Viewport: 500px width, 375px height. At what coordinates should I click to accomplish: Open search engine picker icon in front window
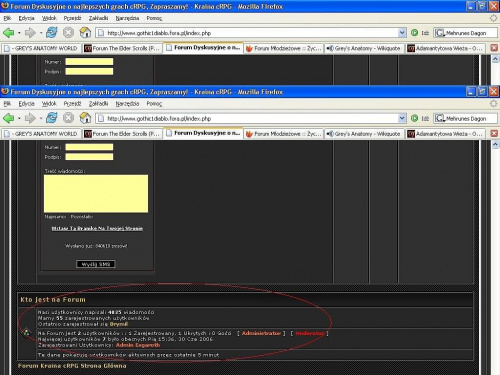click(439, 118)
